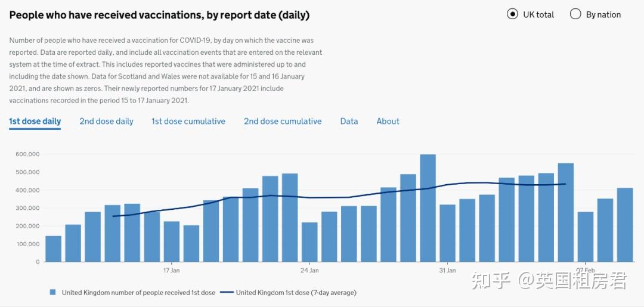The width and height of the screenshot is (644, 307).
Task: Click the 24 Jan axis label
Action: (x=309, y=271)
